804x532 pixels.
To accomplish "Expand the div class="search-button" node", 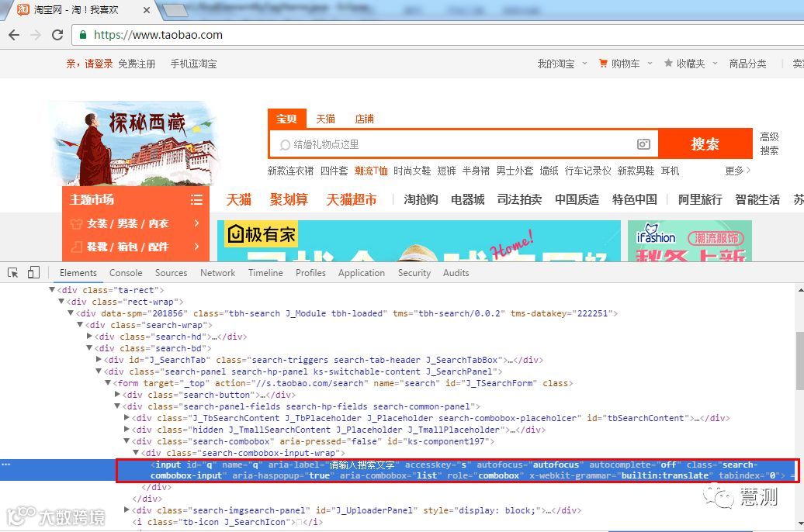I will pyautogui.click(x=117, y=394).
